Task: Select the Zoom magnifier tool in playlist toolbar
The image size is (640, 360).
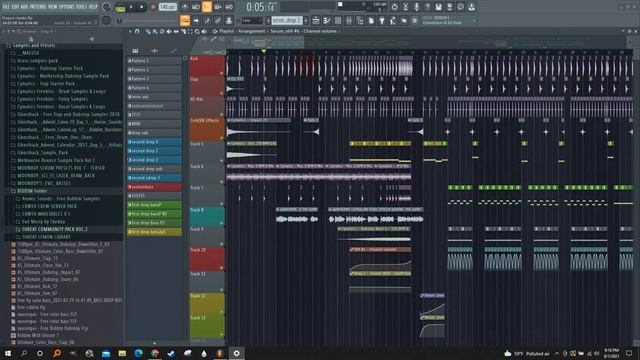Action: pos(197,31)
